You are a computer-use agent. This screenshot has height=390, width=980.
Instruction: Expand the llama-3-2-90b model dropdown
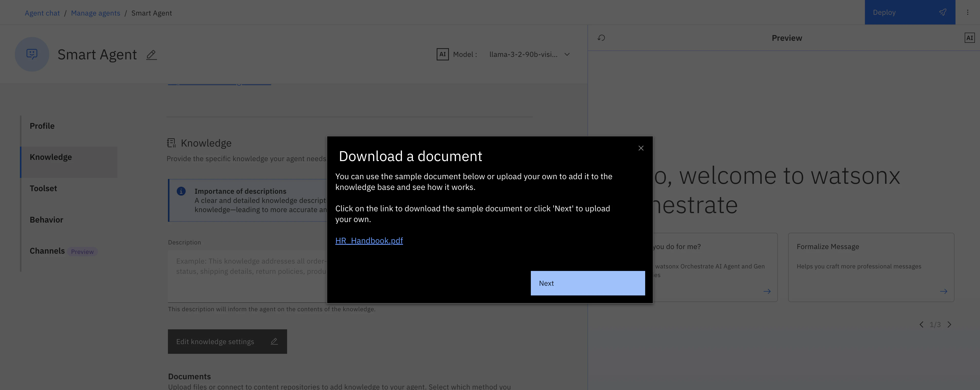529,54
